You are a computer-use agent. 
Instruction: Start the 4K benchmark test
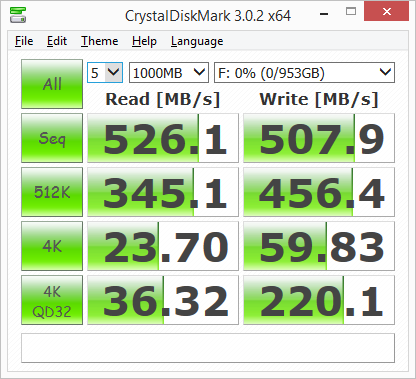point(52,246)
